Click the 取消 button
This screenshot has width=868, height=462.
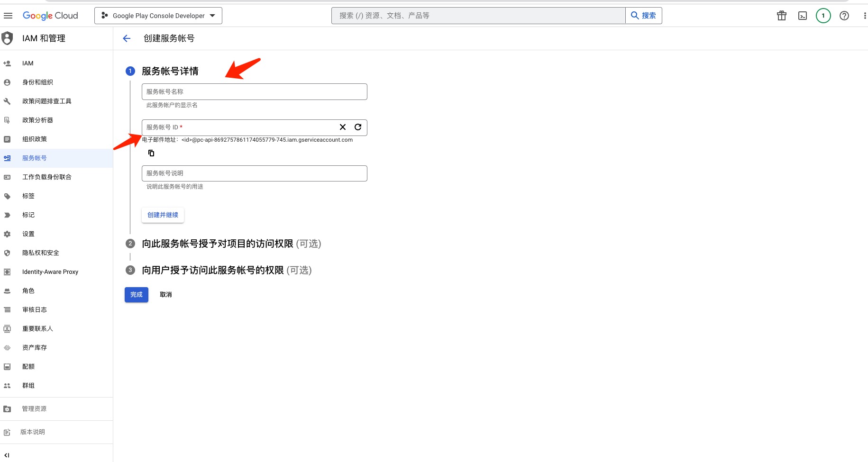pyautogui.click(x=166, y=295)
